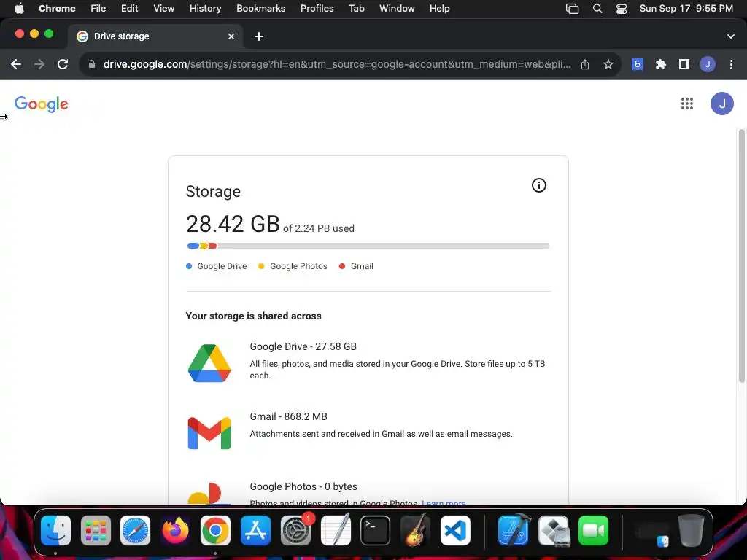Open the Chrome menu in menu bar
The image size is (747, 560).
click(57, 9)
